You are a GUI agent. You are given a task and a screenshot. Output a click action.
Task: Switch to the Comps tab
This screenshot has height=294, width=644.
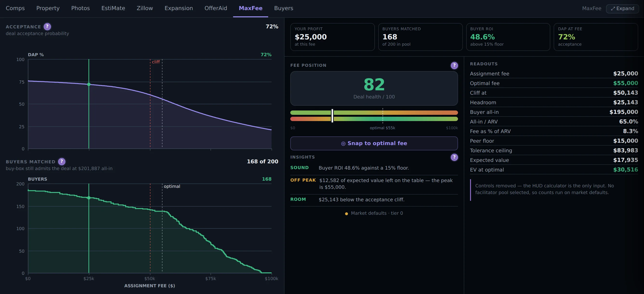tap(15, 8)
